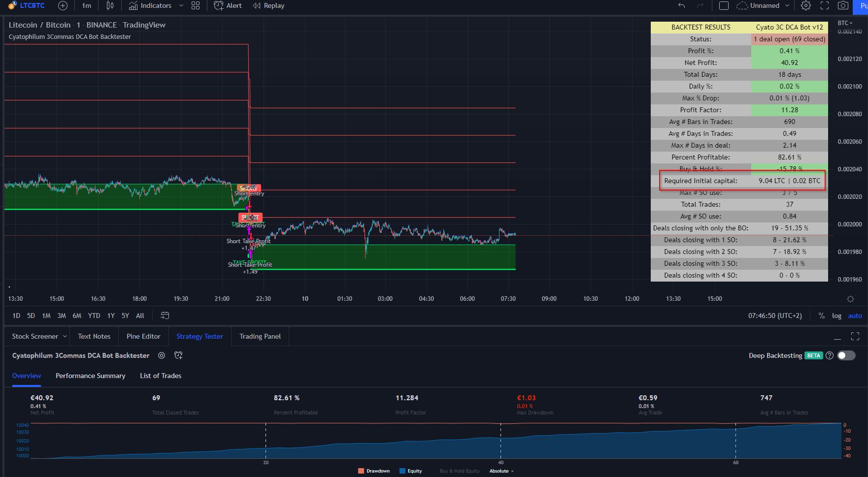Open settings gear for the DCA Bot Backtester

pos(162,355)
